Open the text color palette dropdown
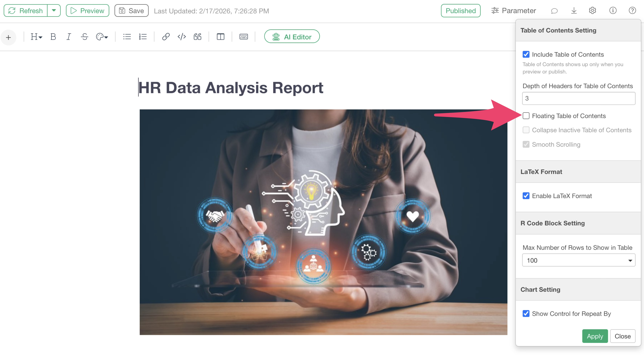This screenshot has width=644, height=361. [102, 37]
